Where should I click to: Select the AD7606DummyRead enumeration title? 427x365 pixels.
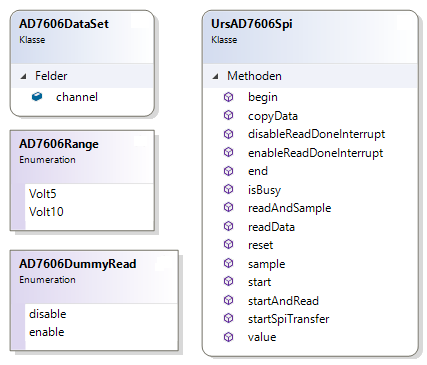(x=77, y=264)
